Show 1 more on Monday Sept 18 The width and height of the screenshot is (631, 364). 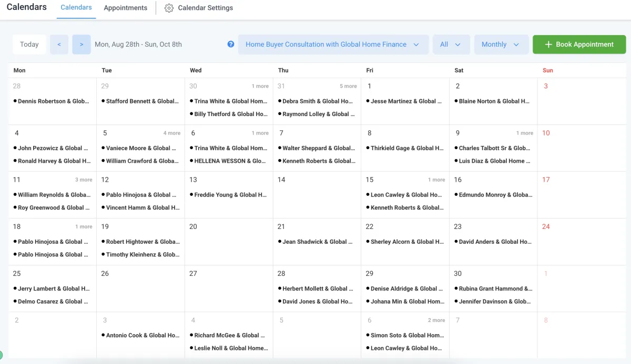point(84,226)
